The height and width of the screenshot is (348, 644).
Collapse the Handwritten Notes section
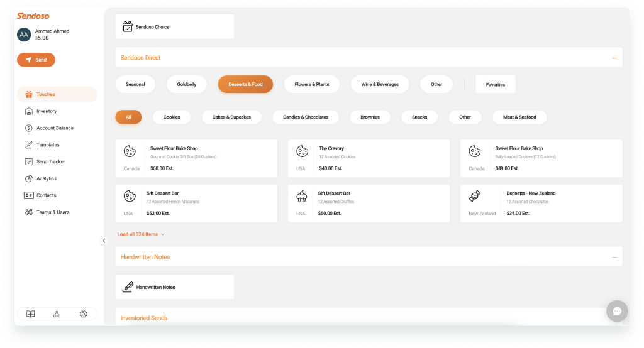(614, 258)
